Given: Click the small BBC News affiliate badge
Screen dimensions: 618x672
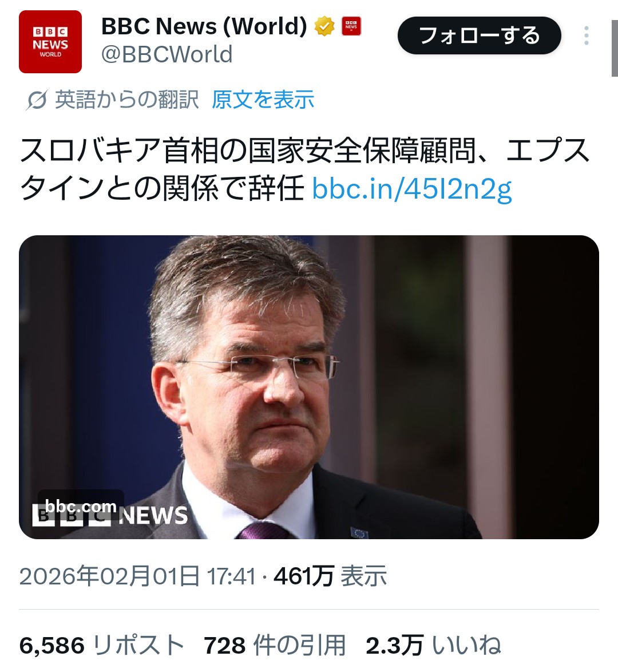Looking at the screenshot, I should [351, 26].
